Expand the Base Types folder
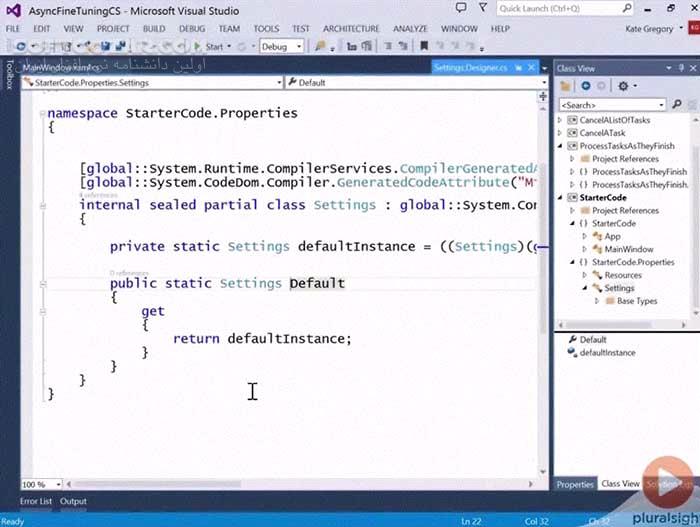 597,301
